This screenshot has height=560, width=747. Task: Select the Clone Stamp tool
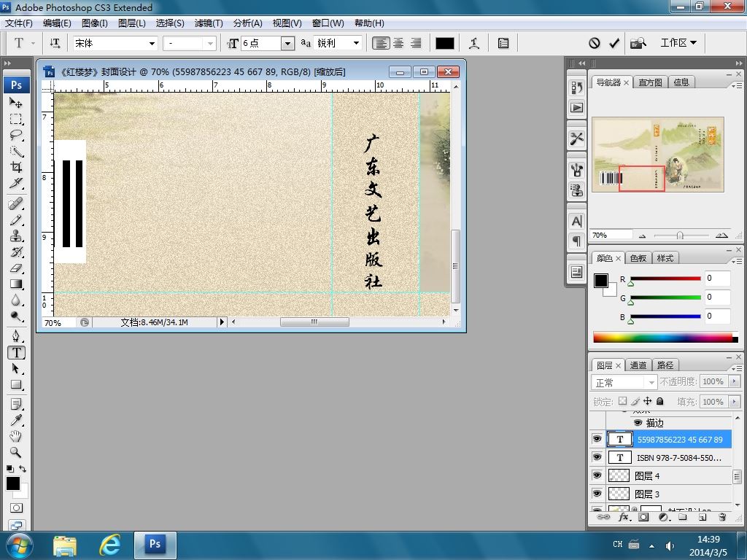[x=16, y=236]
